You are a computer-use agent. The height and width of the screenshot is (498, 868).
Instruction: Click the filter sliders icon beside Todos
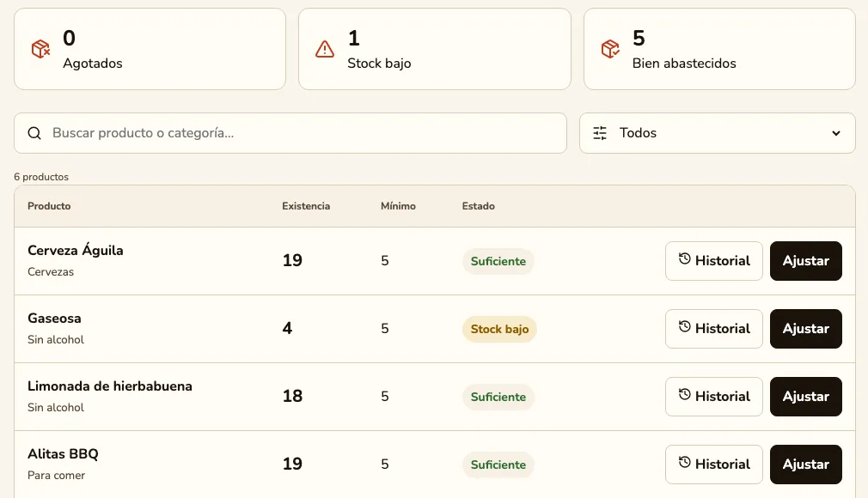[x=600, y=133]
